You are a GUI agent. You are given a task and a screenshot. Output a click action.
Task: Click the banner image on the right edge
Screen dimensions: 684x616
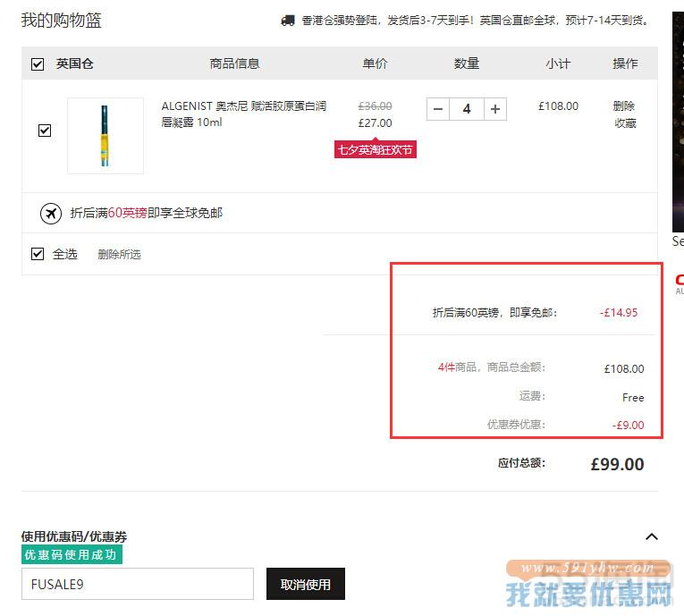678,122
